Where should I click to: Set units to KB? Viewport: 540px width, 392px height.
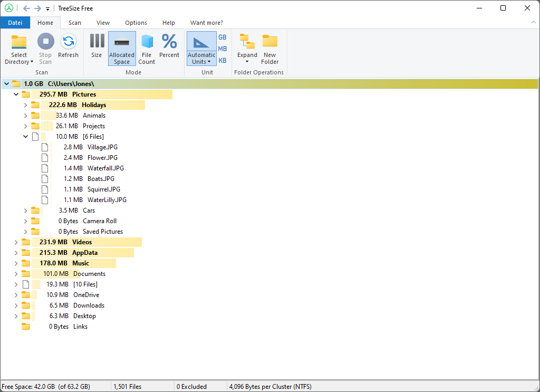coord(223,60)
